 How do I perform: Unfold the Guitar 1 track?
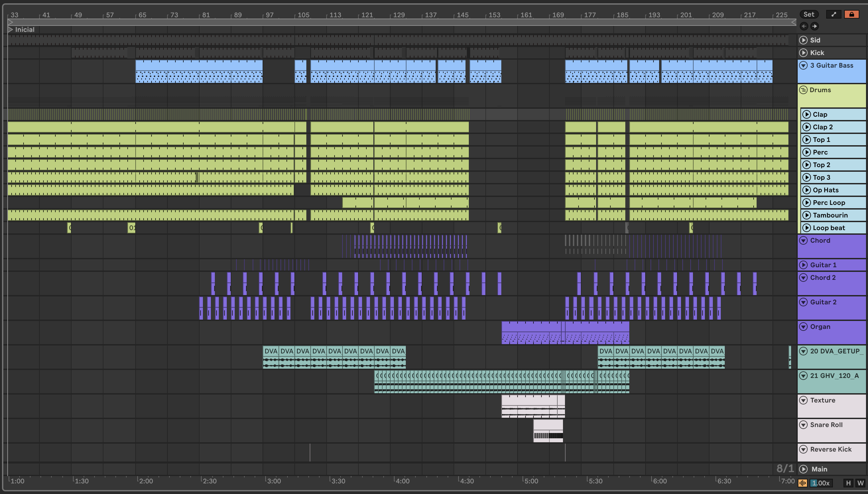coord(803,265)
